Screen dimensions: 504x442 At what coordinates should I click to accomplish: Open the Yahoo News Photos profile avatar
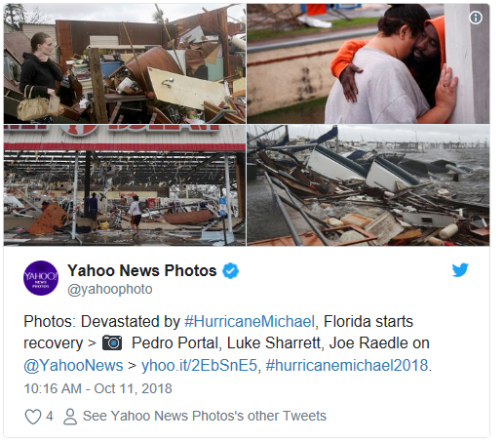[41, 278]
